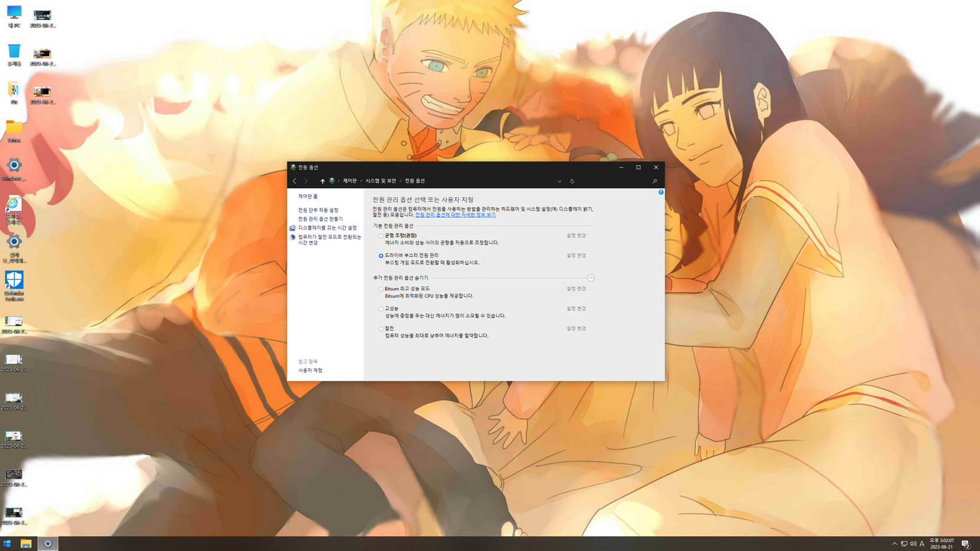The image size is (980, 551).
Task: Select Bitsum 최고 성능 모드 plan
Action: click(x=381, y=289)
